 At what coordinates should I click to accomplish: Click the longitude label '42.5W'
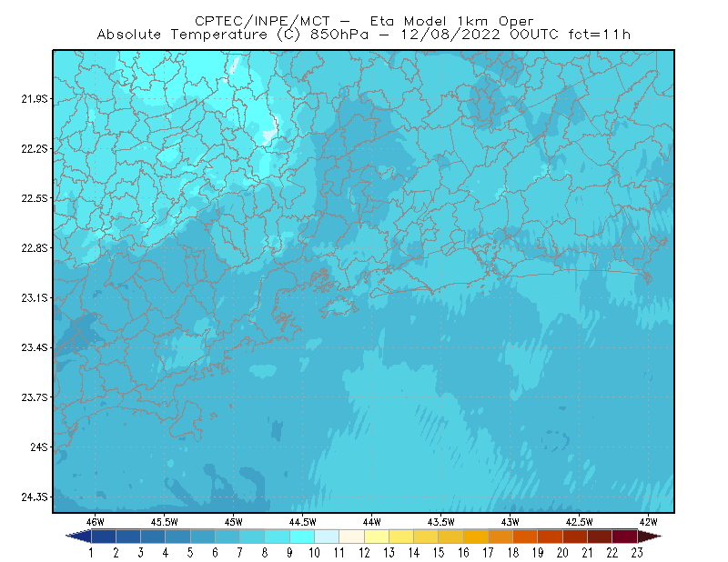(580, 522)
